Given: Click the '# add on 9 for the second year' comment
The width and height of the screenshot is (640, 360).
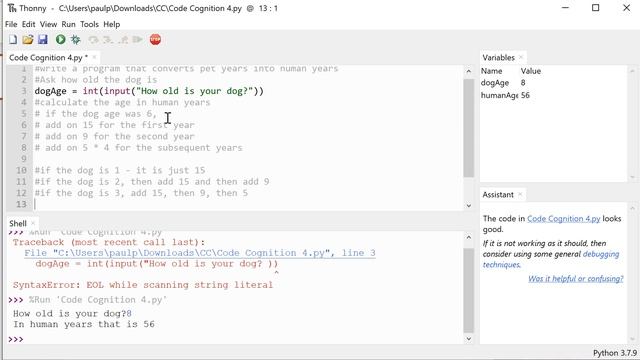Looking at the screenshot, I should (114, 136).
